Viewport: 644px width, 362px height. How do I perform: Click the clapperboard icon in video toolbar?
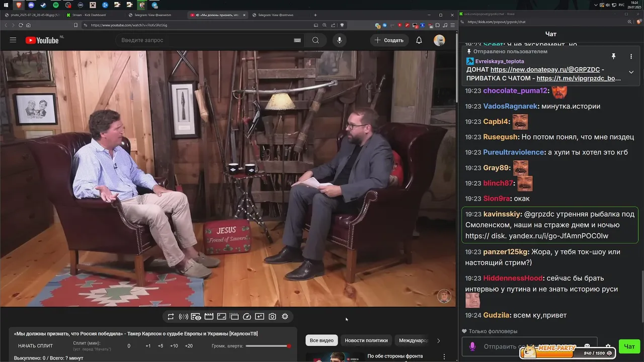pos(209,316)
